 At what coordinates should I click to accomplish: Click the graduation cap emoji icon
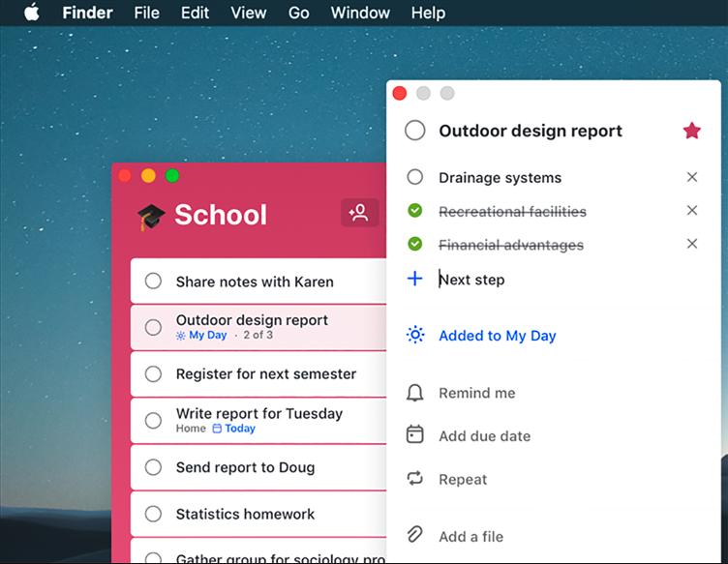[x=151, y=217]
